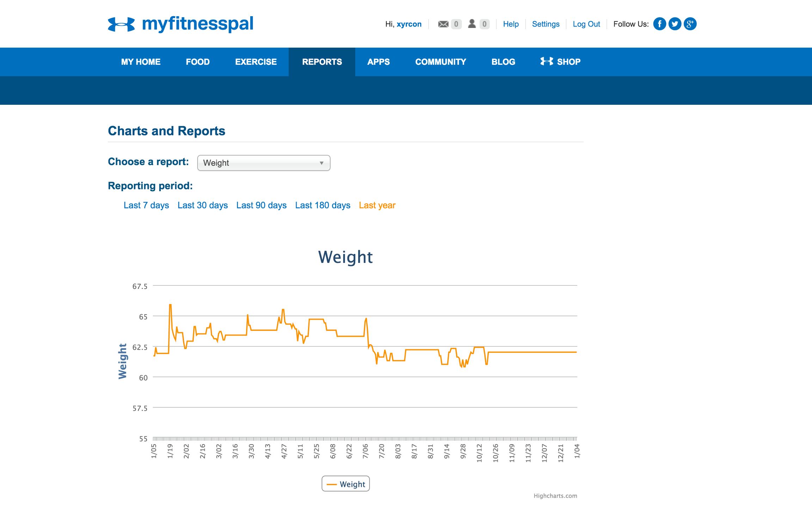
Task: Open the Google Plus follow icon
Action: click(x=690, y=24)
